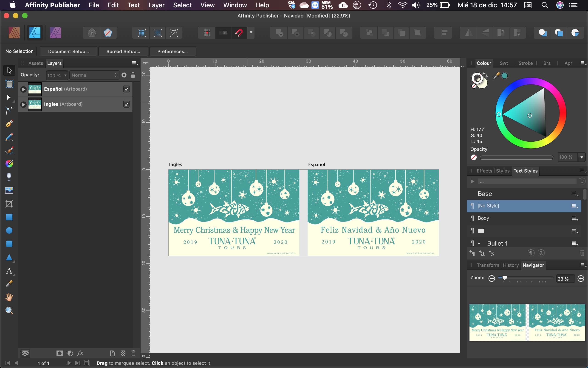Select the Zoom magnifier tool
Viewport: 588px width, 368px height.
point(9,310)
